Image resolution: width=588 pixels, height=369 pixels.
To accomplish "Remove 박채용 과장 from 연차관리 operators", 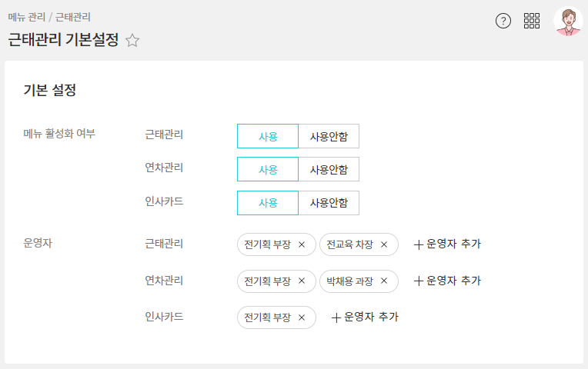I will pos(384,281).
